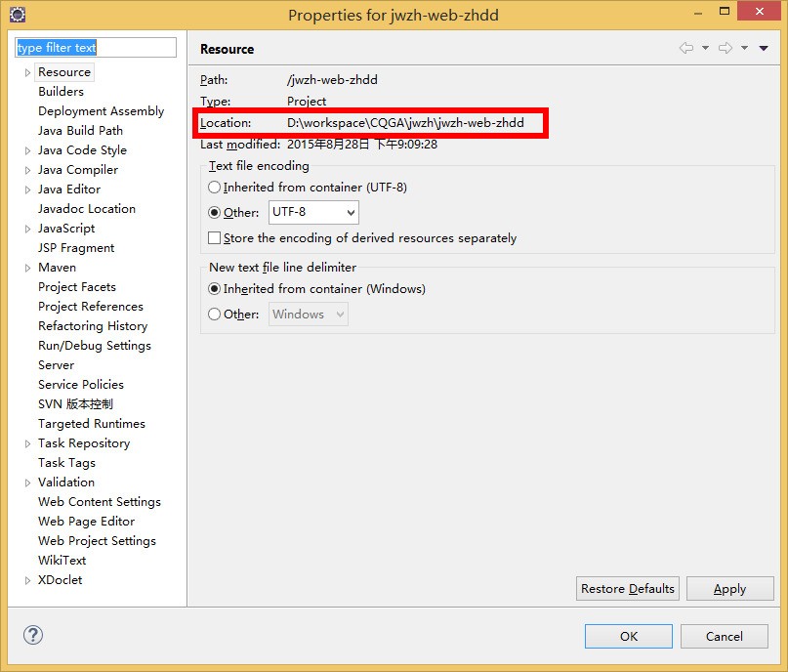Viewport: 788px width, 672px height.
Task: Open the forward history dropdown arrow
Action: (x=744, y=48)
